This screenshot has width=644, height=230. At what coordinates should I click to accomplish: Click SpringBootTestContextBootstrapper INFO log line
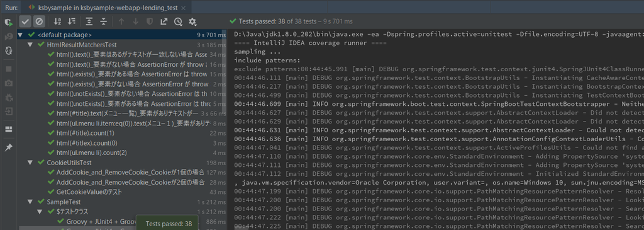point(438,105)
